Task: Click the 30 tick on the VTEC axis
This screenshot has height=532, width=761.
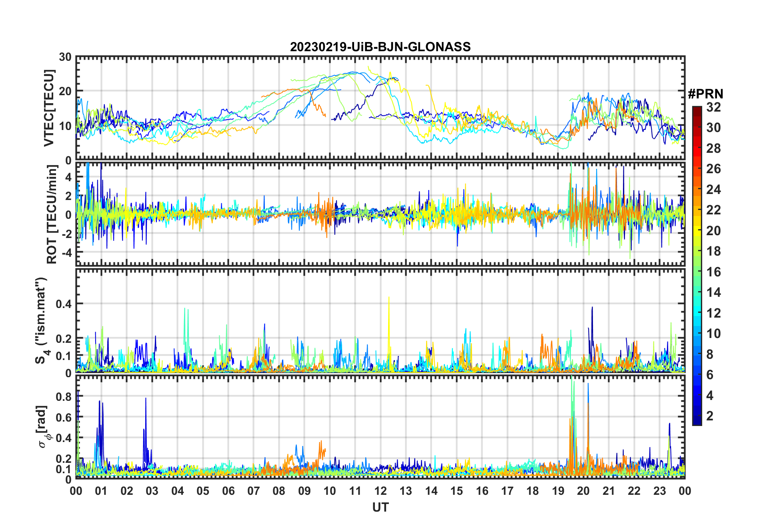Action: pos(65,57)
